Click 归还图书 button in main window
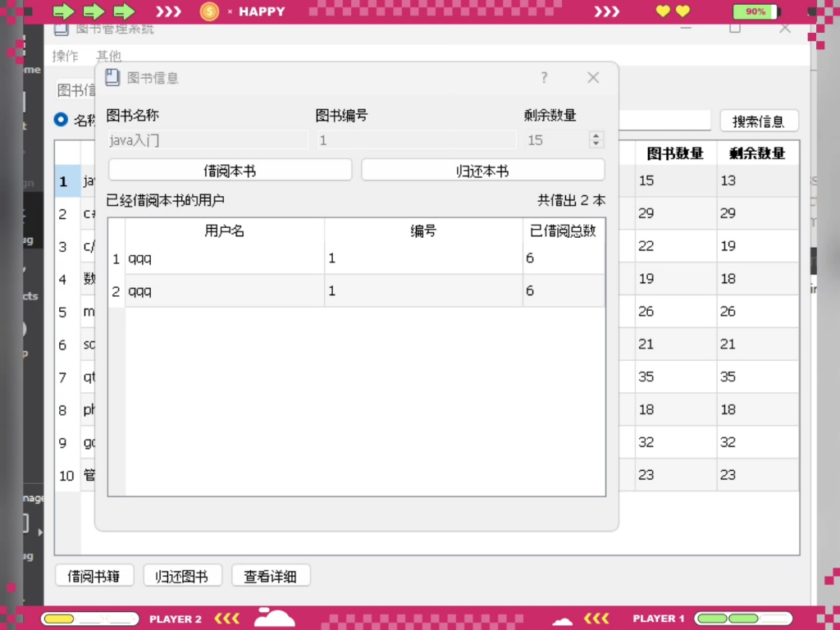This screenshot has height=630, width=840. coord(182,576)
